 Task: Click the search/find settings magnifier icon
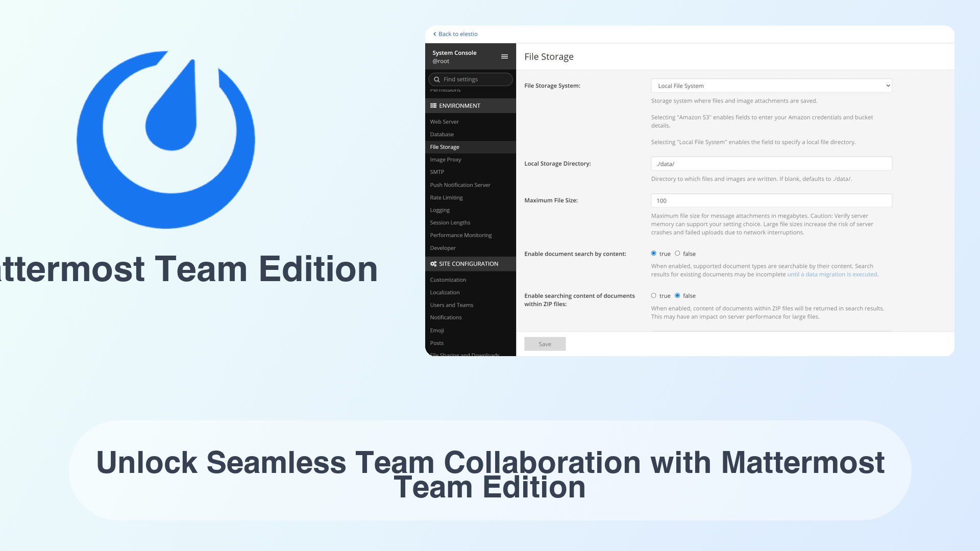click(437, 80)
